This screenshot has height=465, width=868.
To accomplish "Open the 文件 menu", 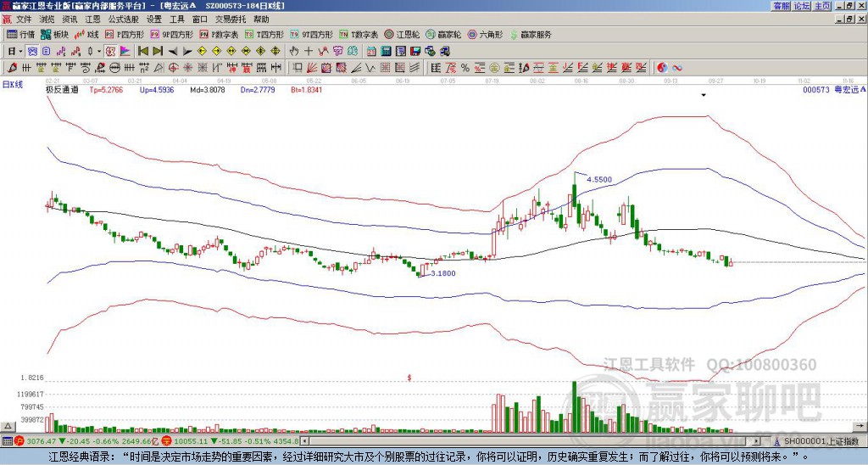I will coord(24,20).
